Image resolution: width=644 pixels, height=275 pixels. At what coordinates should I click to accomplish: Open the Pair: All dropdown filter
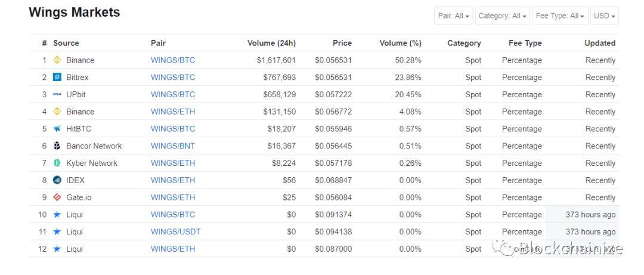[453, 16]
